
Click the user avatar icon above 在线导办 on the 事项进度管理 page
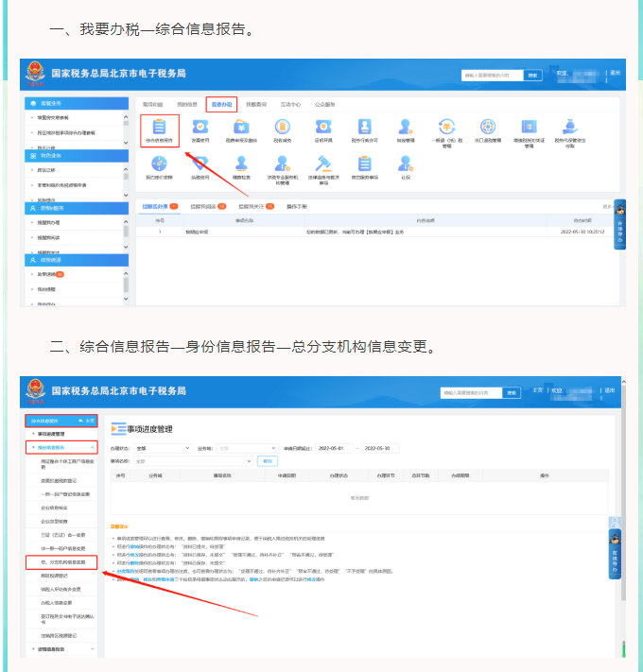[615, 523]
